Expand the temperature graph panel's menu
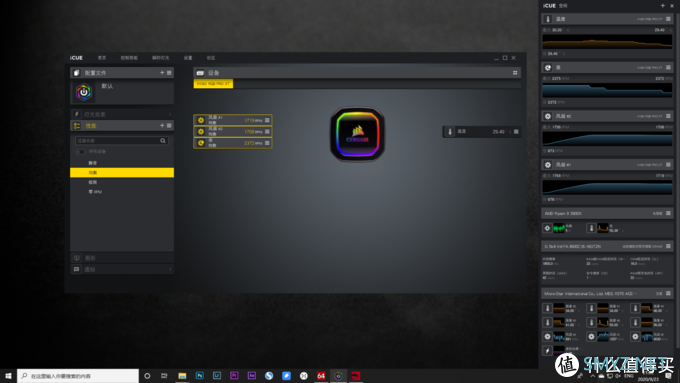 point(668,19)
